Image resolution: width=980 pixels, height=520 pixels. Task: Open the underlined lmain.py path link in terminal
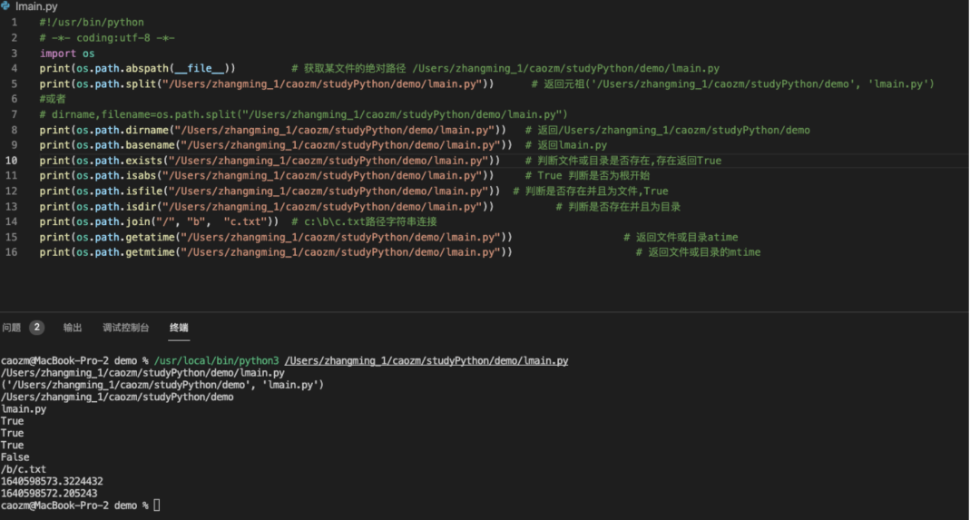426,360
